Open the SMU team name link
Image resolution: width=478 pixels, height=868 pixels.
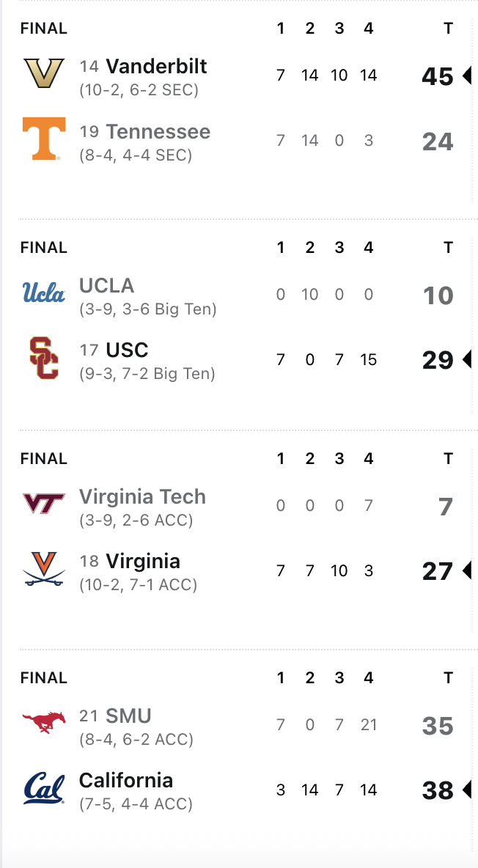click(128, 716)
